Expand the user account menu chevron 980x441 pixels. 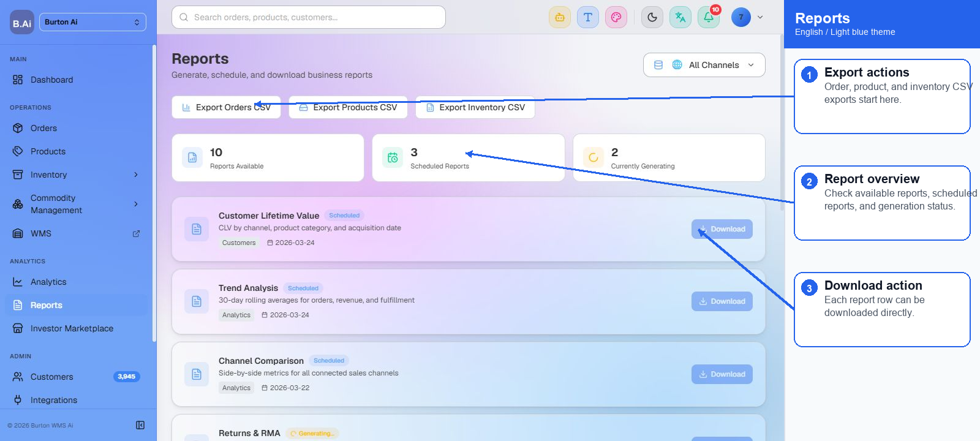tap(760, 17)
